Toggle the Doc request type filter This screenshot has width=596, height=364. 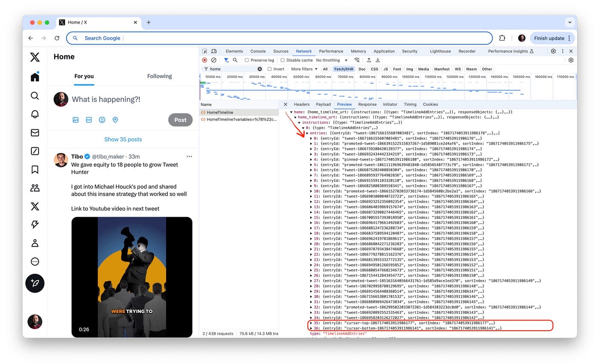[362, 69]
